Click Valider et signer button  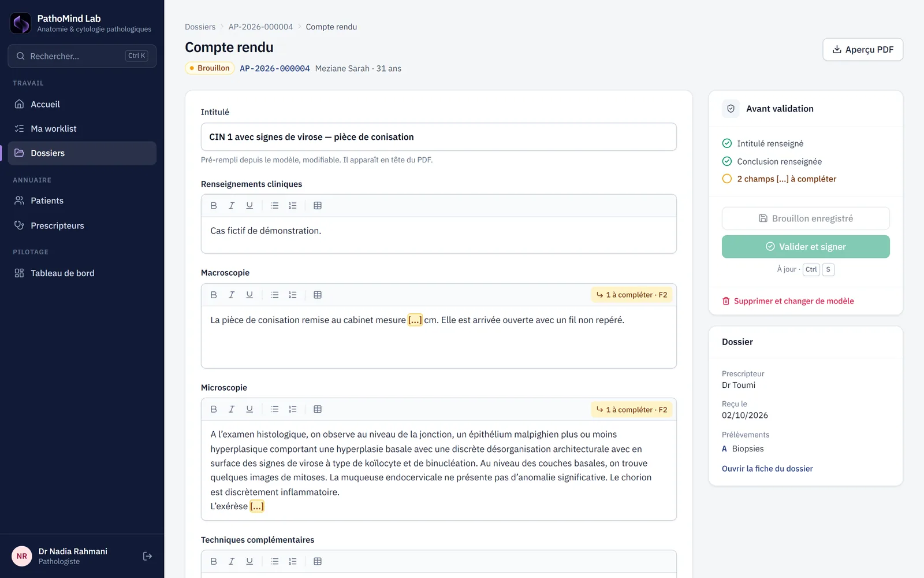806,247
